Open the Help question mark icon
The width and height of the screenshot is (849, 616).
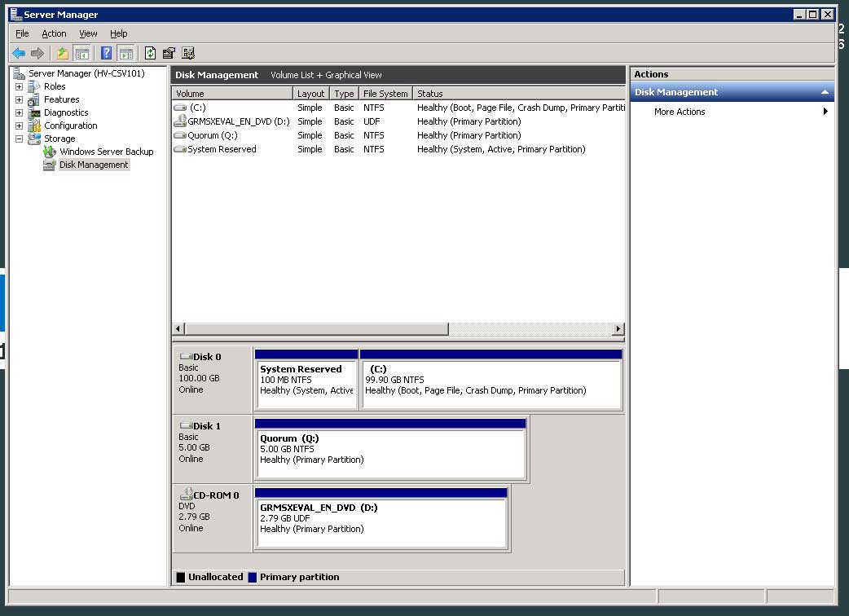(107, 53)
